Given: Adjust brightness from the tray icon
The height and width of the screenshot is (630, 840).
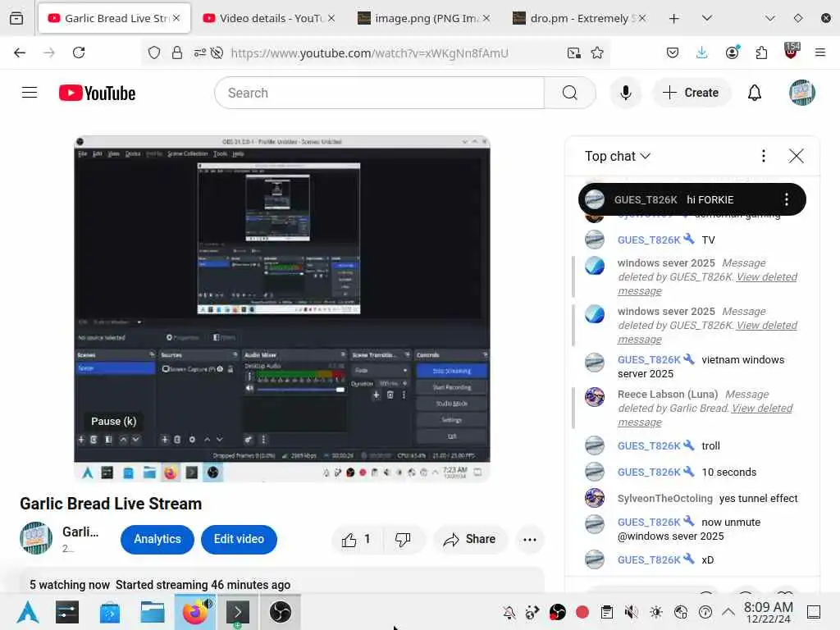Looking at the screenshot, I should 656,612.
